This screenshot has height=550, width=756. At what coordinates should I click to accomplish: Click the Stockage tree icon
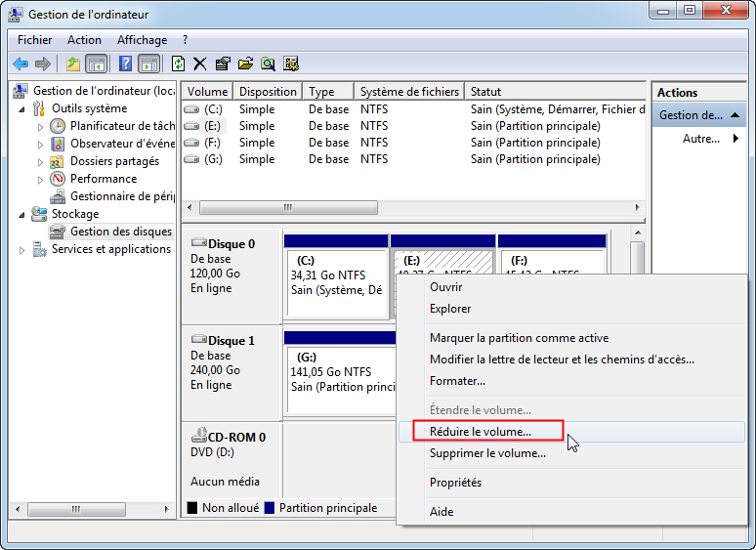coord(39,214)
